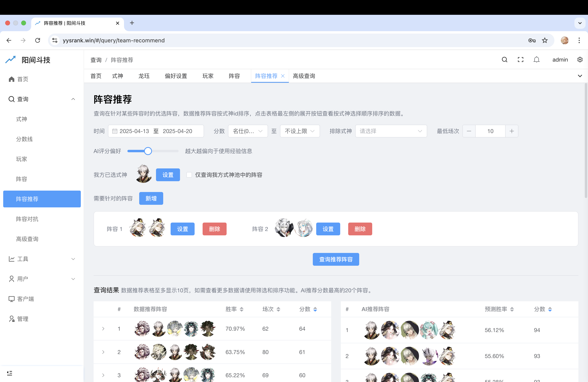
Task: Collapse the sidebar with the bottom-left icon
Action: [x=10, y=373]
